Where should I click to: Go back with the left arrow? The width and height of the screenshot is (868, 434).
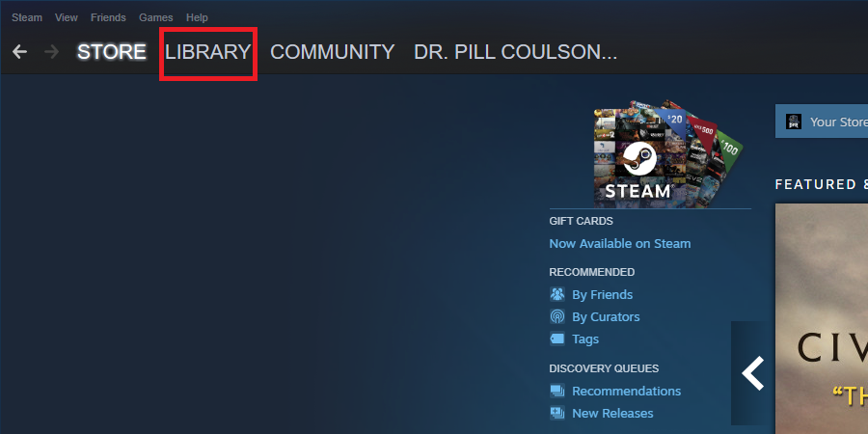coord(19,52)
